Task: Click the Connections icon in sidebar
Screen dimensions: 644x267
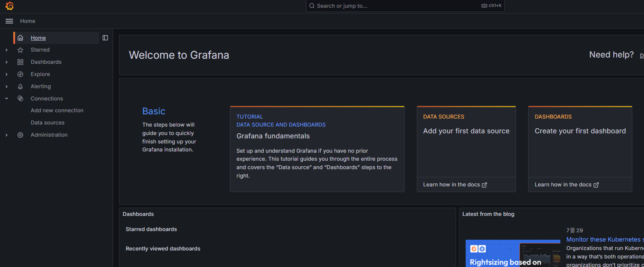Action: [20, 98]
